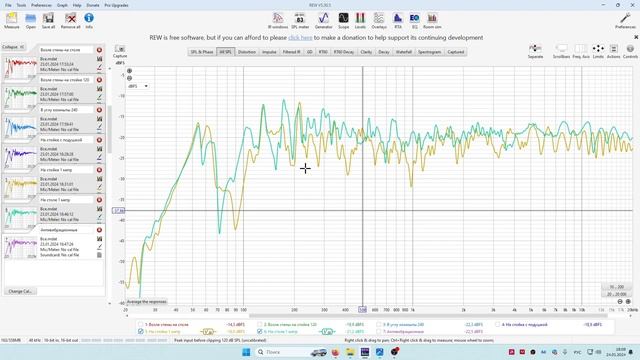Screen dimensions: 640x360
Task: Enable trace 2 checkbox in legend
Action: tap(260, 324)
